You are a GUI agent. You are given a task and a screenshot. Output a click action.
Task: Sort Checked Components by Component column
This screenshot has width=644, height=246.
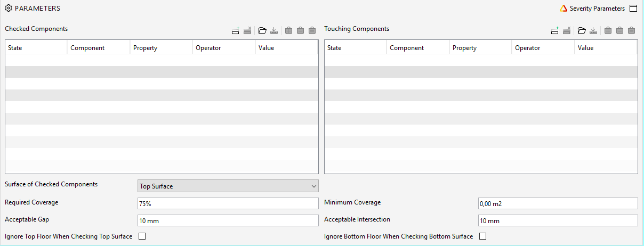pyautogui.click(x=99, y=48)
